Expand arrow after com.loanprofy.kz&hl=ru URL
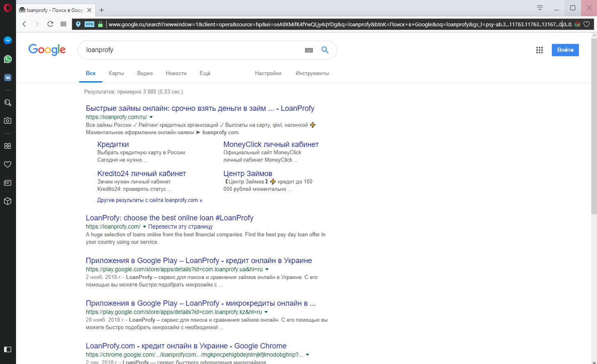Image resolution: width=597 pixels, height=364 pixels. pyautogui.click(x=266, y=312)
